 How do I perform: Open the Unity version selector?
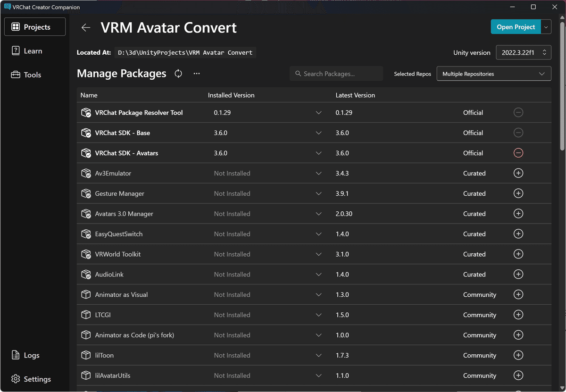(524, 52)
